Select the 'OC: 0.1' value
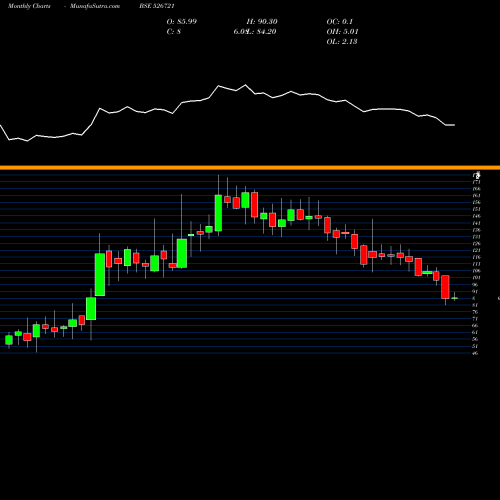This screenshot has width=500, height=500. [340, 22]
